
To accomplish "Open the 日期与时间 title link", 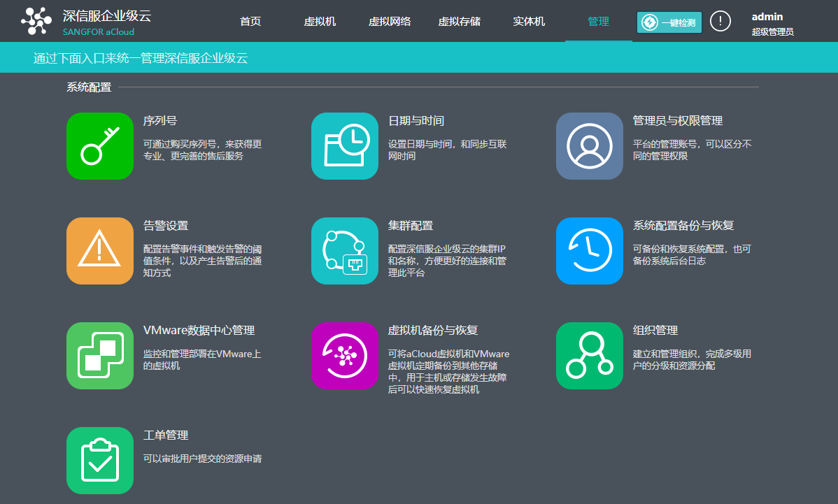I will [416, 121].
